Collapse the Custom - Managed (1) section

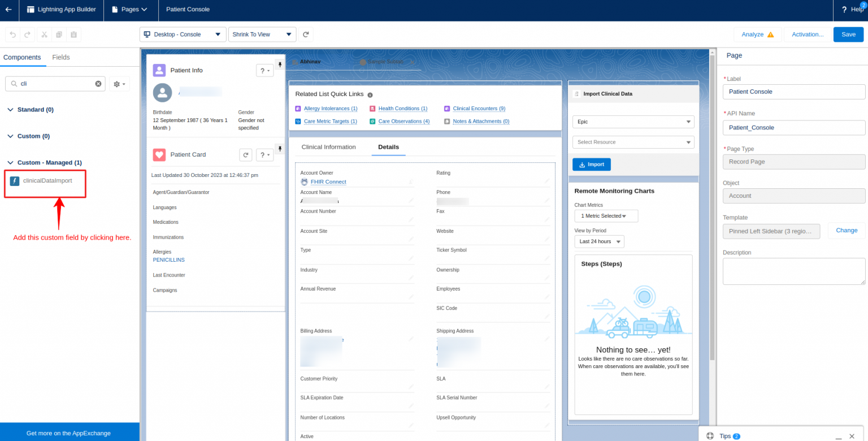pyautogui.click(x=10, y=163)
